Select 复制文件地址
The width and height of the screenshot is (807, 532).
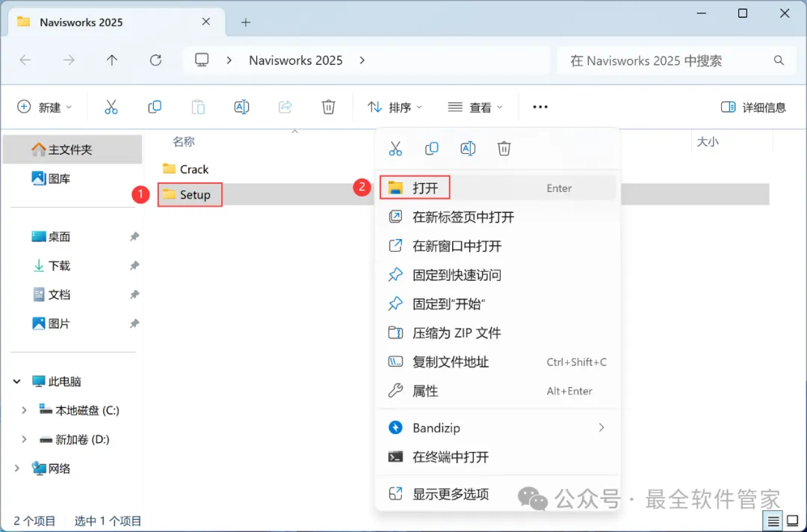click(497, 362)
